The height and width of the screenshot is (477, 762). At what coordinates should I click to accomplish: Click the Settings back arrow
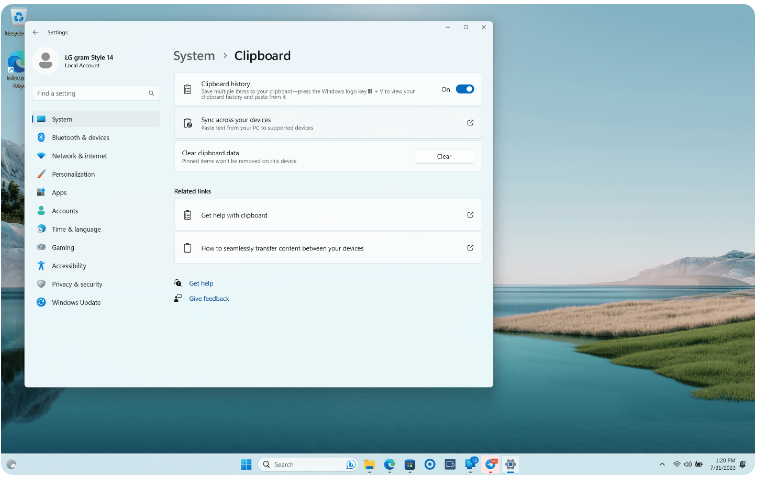(x=36, y=32)
